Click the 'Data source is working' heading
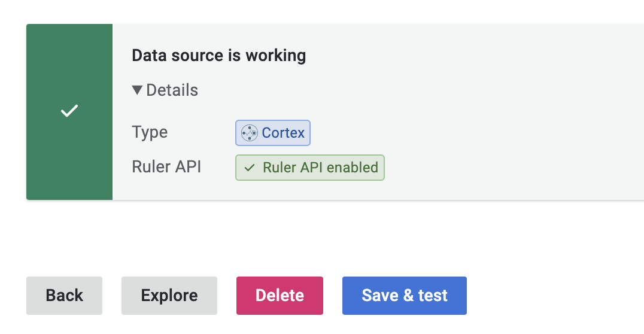 [x=218, y=56]
